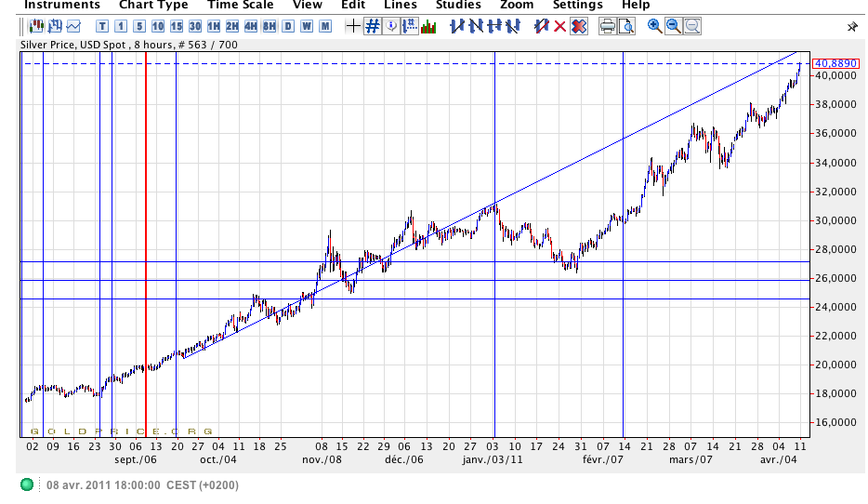The image size is (868, 504).
Task: Select fourth diagonal line drawing tool
Action: click(x=513, y=26)
